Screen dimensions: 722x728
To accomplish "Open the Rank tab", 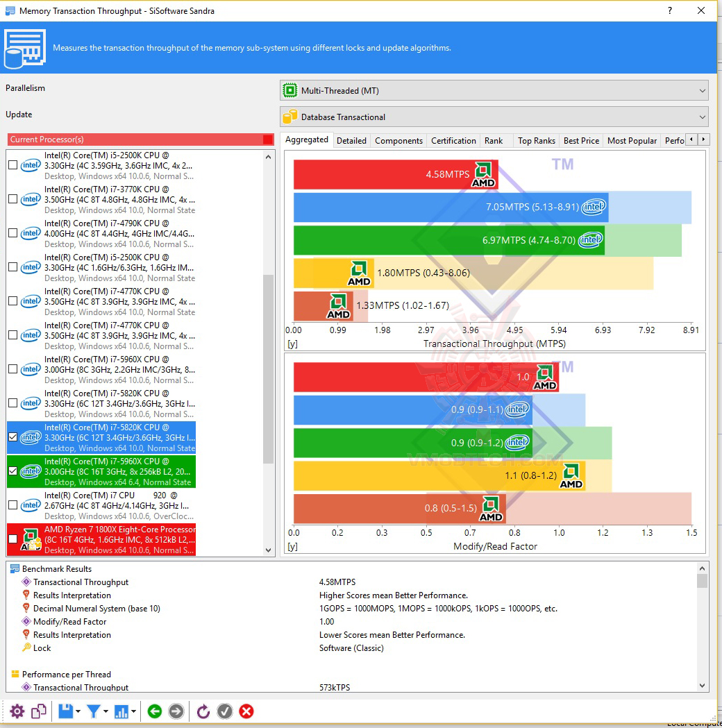I will pyautogui.click(x=494, y=141).
